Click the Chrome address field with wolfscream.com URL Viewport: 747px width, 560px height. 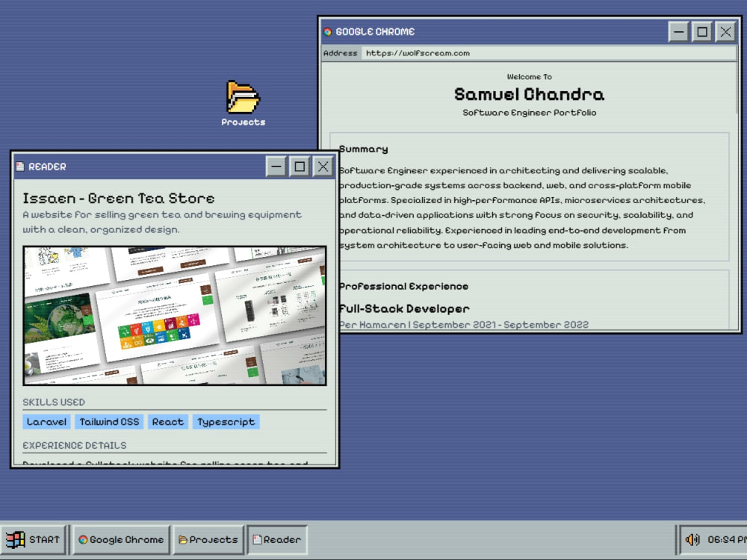point(549,53)
